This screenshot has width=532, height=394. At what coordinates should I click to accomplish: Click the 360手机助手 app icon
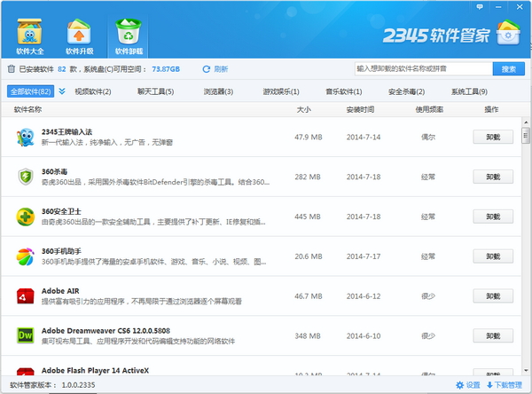[x=25, y=256]
